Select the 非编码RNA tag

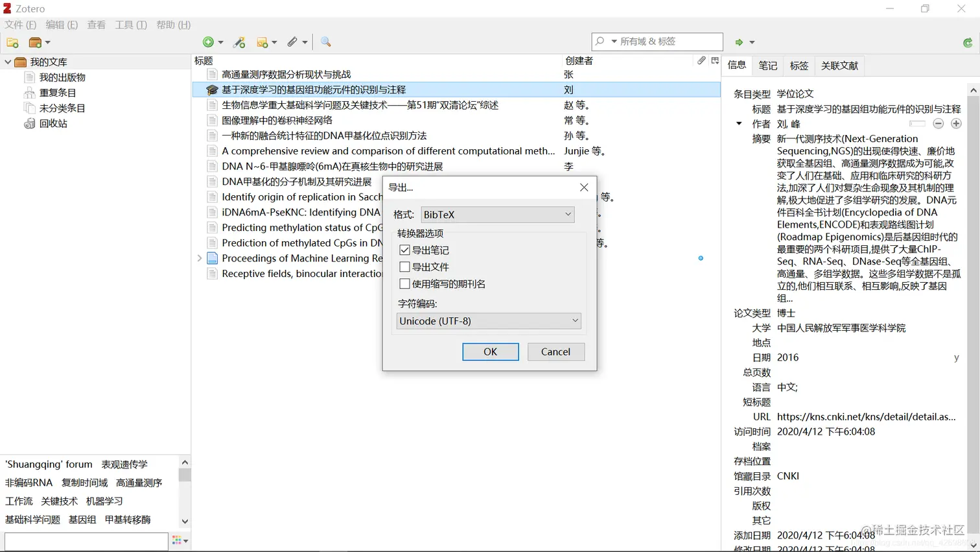tap(29, 483)
